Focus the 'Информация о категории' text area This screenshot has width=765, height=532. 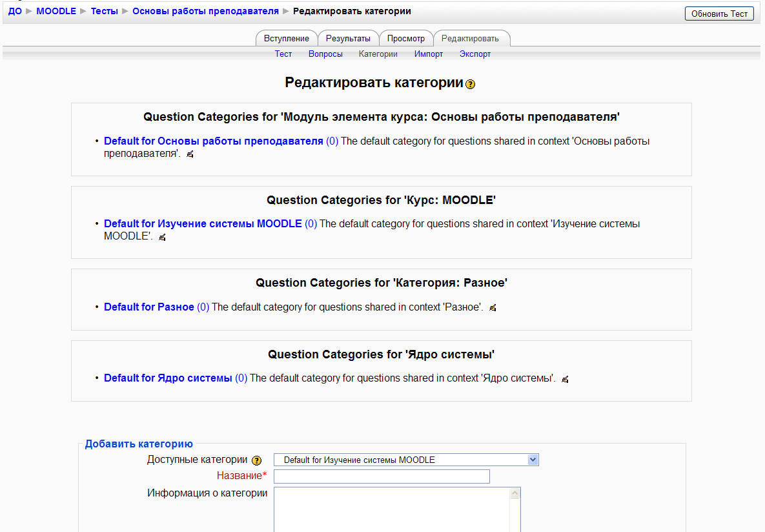coord(397,509)
